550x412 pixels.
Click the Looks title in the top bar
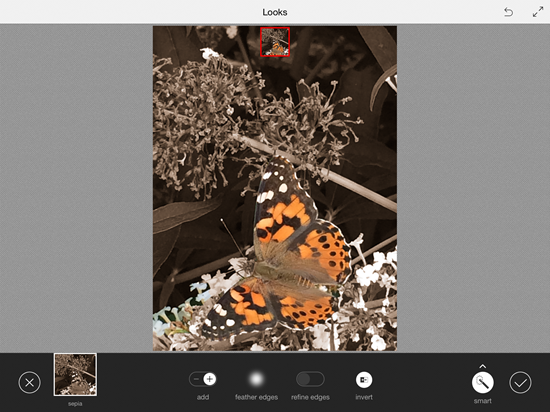click(275, 12)
